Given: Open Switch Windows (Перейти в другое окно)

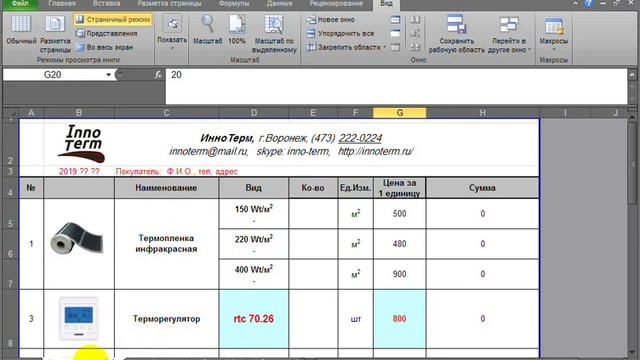Looking at the screenshot, I should click(509, 34).
